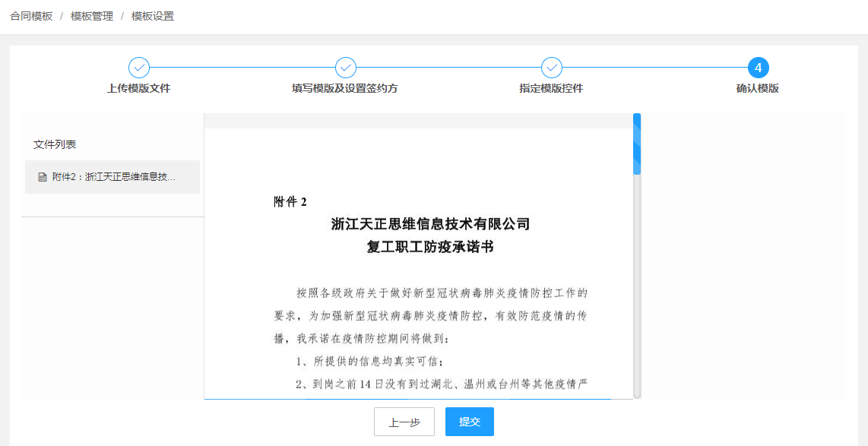Click the 合同模板 breadcrumb link
This screenshot has height=446, width=868.
(x=31, y=16)
